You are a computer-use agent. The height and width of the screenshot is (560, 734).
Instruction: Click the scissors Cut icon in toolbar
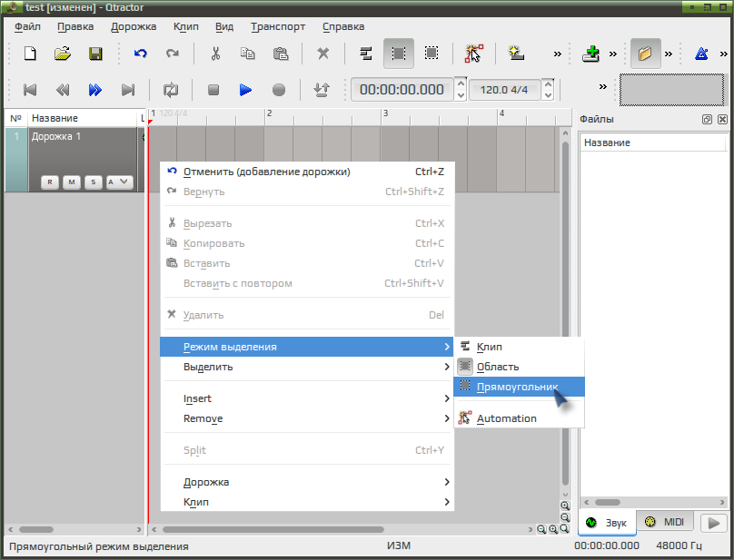215,54
